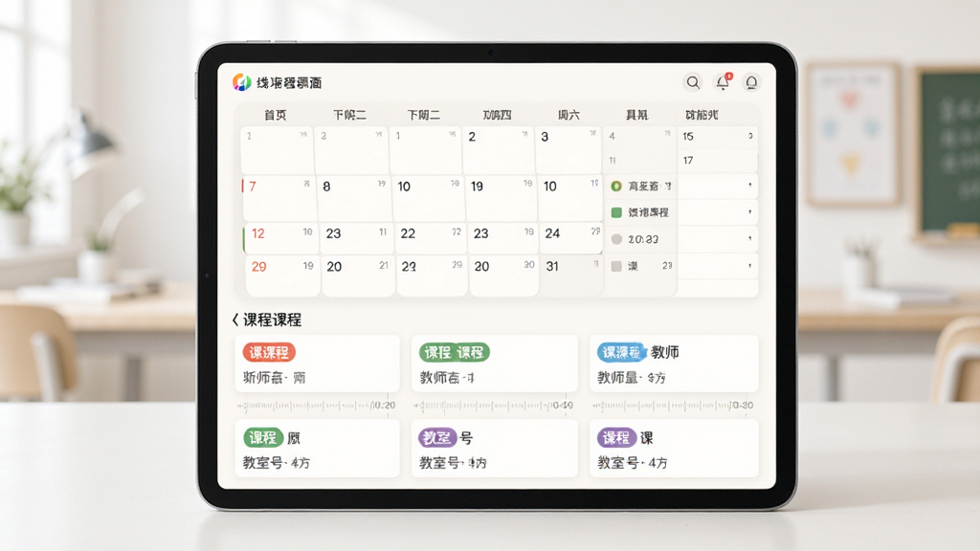The image size is (980, 551).
Task: Open notifications bell with red badge
Action: (x=724, y=82)
